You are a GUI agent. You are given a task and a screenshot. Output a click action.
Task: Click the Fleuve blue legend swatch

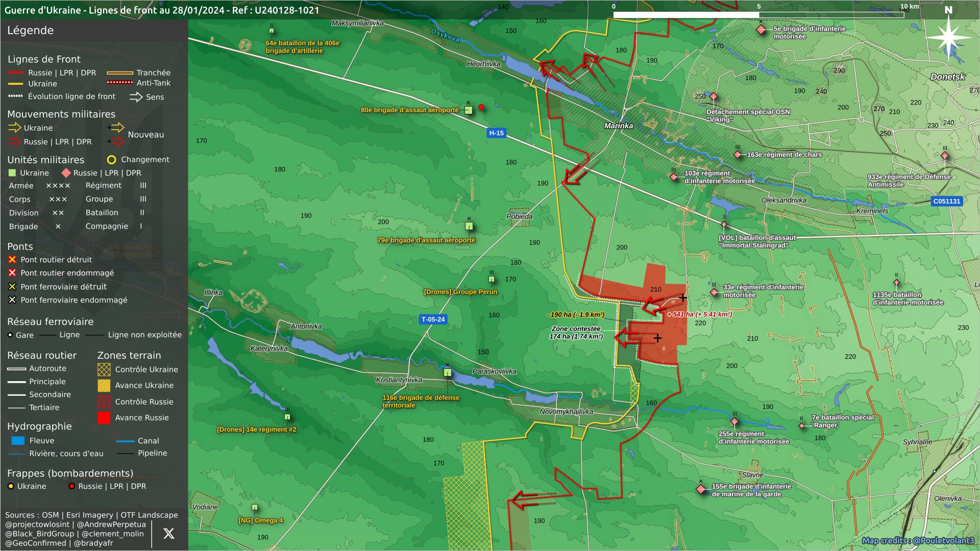tap(18, 440)
